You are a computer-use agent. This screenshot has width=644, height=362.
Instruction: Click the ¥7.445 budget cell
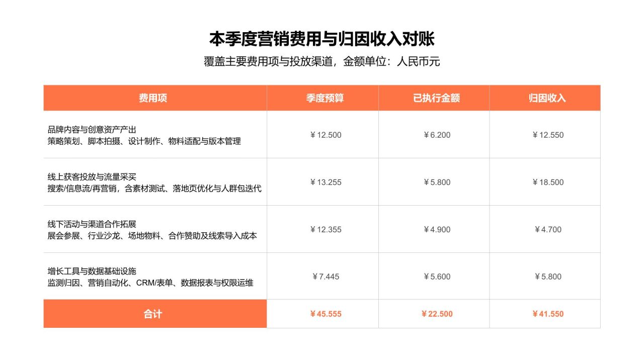click(x=325, y=277)
